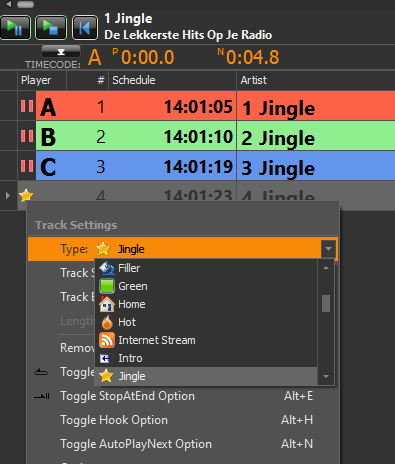Select Jingle in the type list
This screenshot has height=464, width=395.
[x=206, y=376]
